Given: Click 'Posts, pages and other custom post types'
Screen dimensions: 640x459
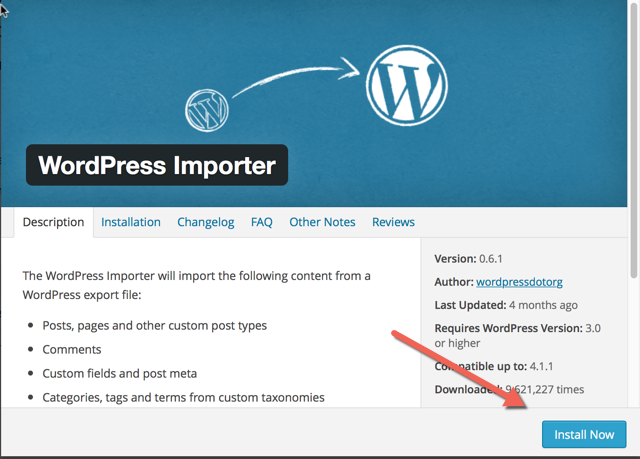Looking at the screenshot, I should click(155, 326).
